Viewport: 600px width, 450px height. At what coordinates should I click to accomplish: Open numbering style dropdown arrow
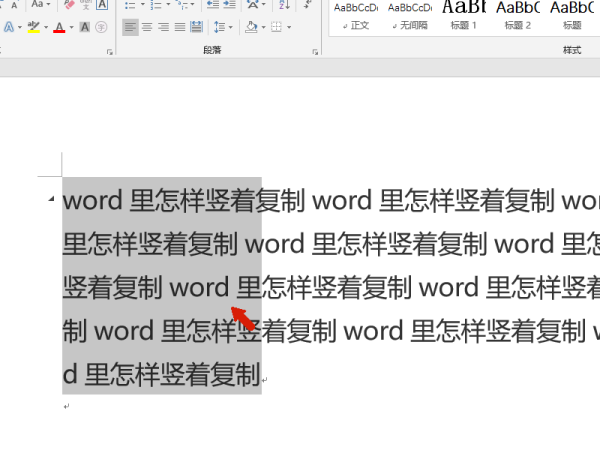pos(168,5)
